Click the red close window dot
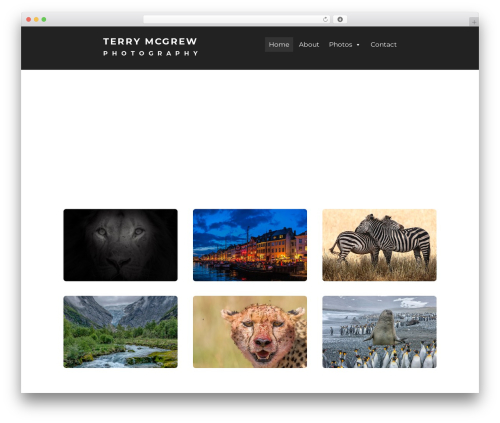This screenshot has width=500, height=423. (x=29, y=20)
